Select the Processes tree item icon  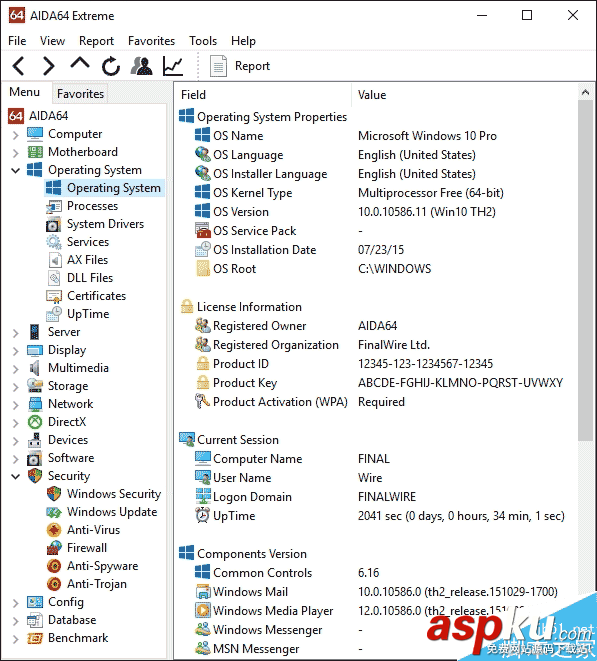[x=54, y=206]
